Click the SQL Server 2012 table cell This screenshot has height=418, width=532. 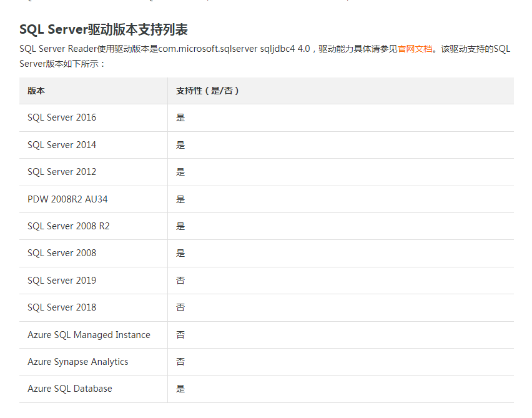click(x=62, y=172)
